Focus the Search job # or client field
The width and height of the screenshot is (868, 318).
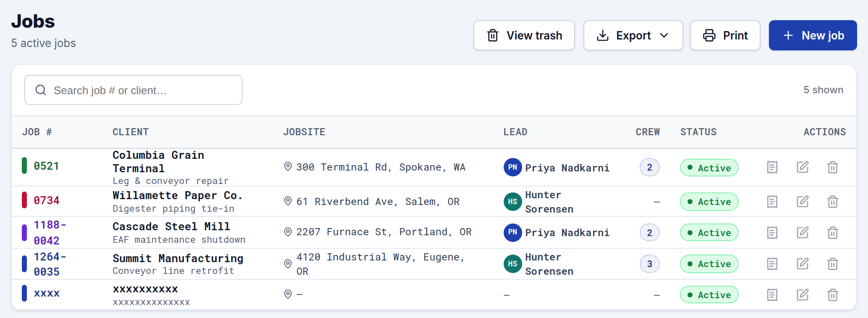tap(133, 90)
